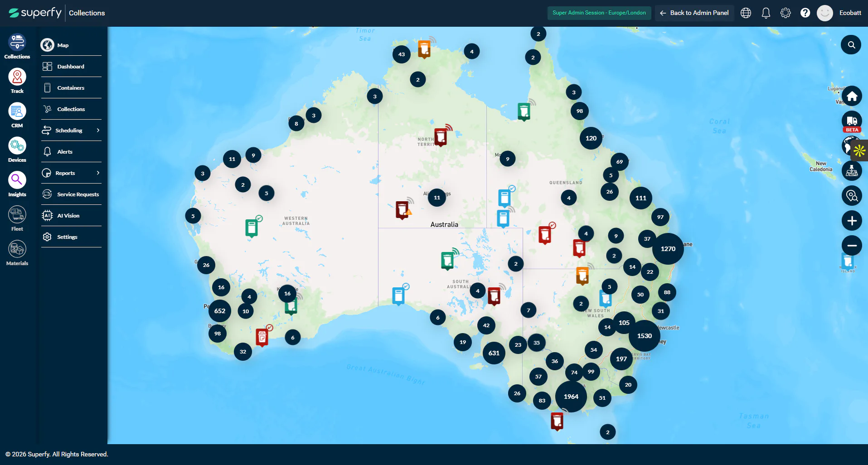Open the 1530 cluster near Sydney
This screenshot has width=868, height=465.
tap(645, 336)
